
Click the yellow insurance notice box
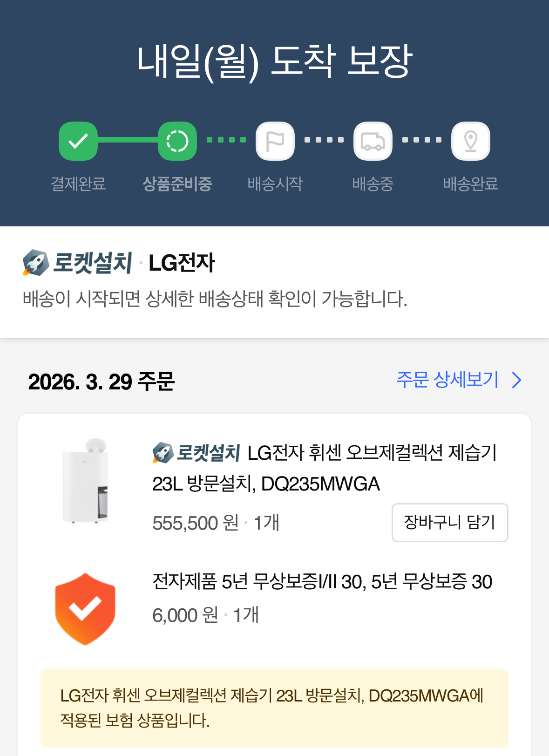coord(274,708)
